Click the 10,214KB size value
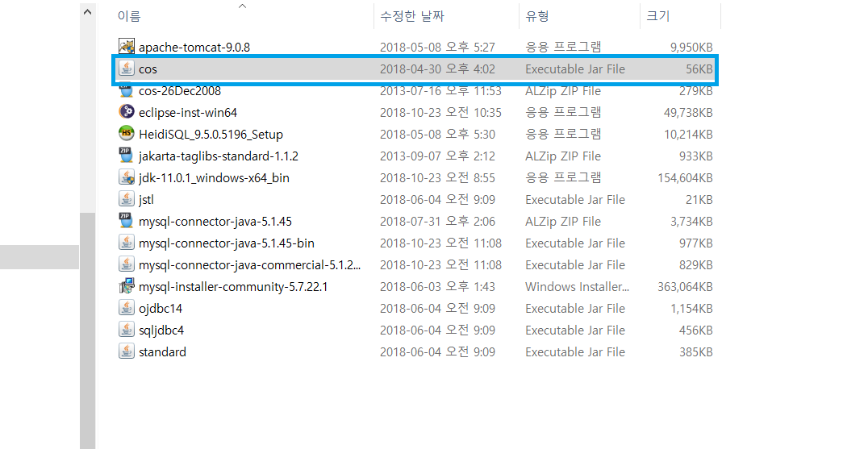 coord(688,135)
